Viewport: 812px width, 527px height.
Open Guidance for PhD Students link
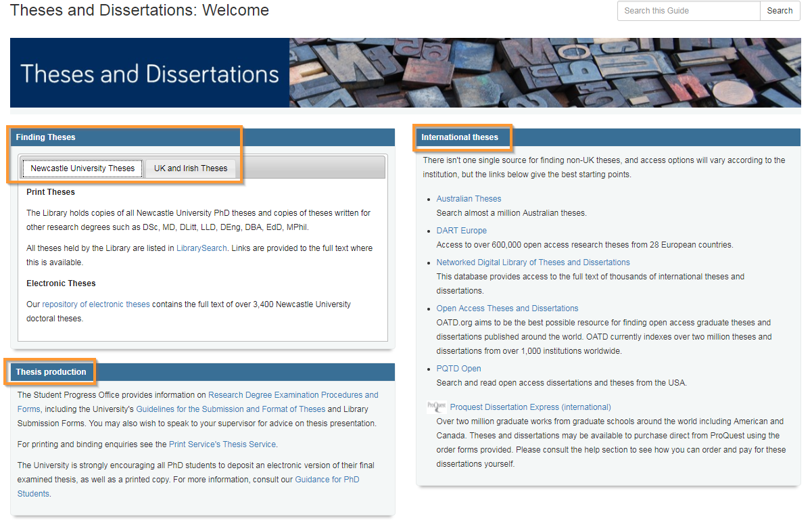coord(327,480)
